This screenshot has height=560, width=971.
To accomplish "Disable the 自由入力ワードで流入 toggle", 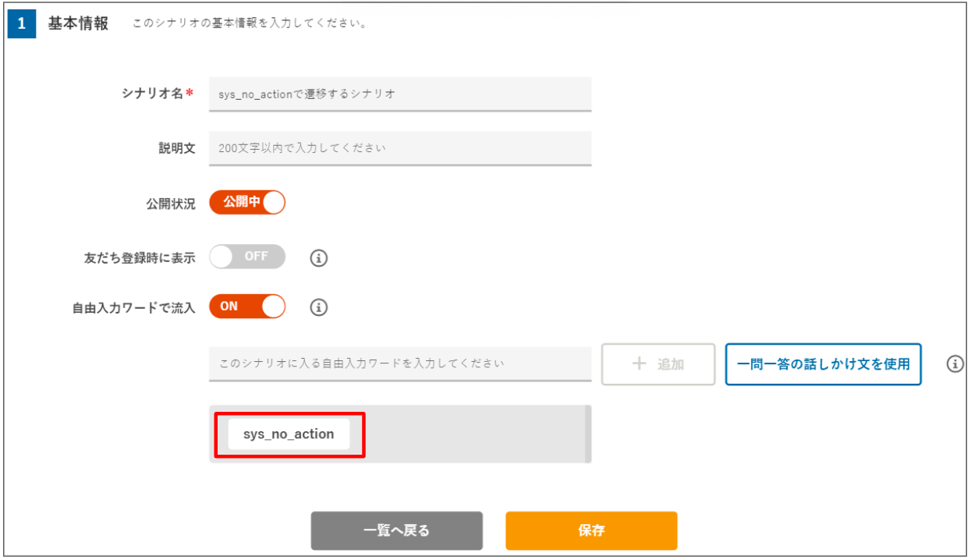I will [247, 307].
